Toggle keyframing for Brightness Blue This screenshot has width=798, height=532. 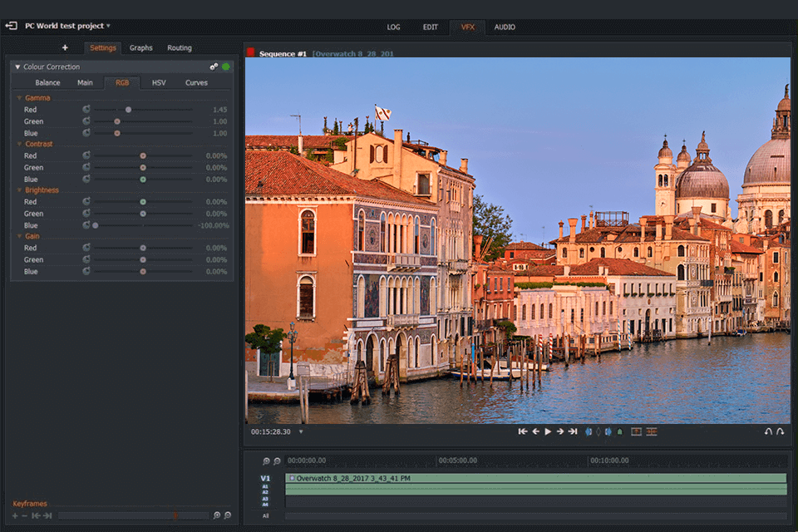[x=86, y=225]
